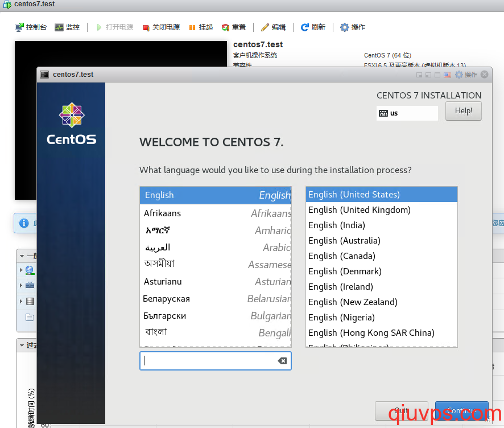Image resolution: width=504 pixels, height=428 pixels.
Task: Open the 操作 gear menu in console titlebar
Action: point(466,75)
